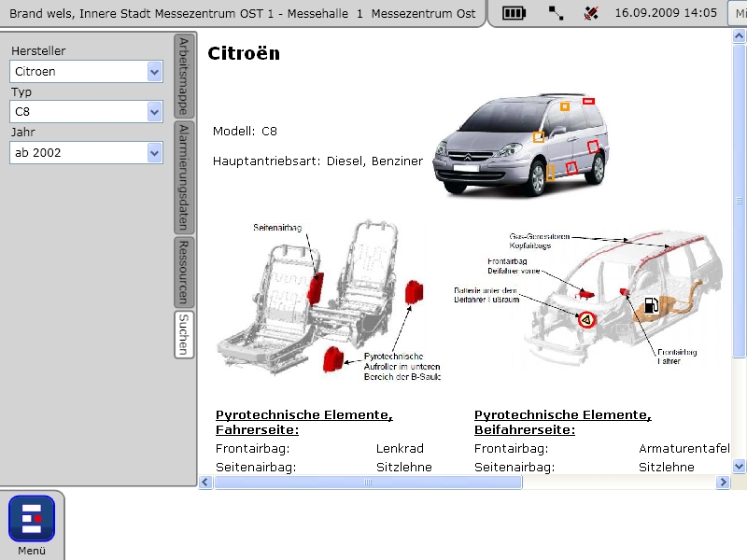
Task: Open the Alarmierungsdaten tab
Action: 184,177
